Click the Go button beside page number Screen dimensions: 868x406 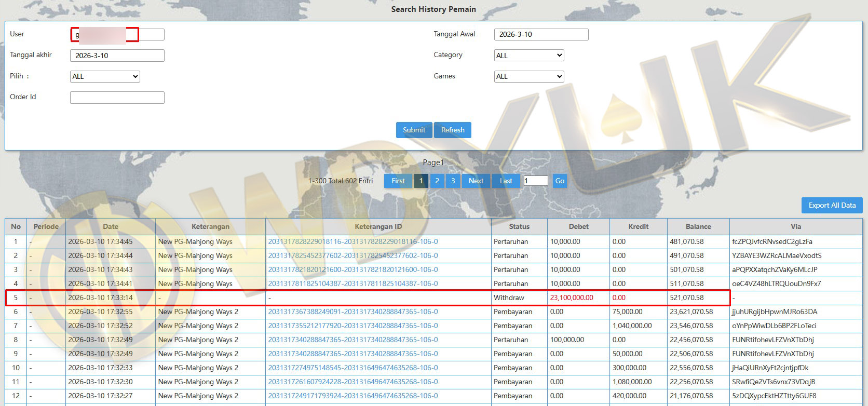[560, 181]
